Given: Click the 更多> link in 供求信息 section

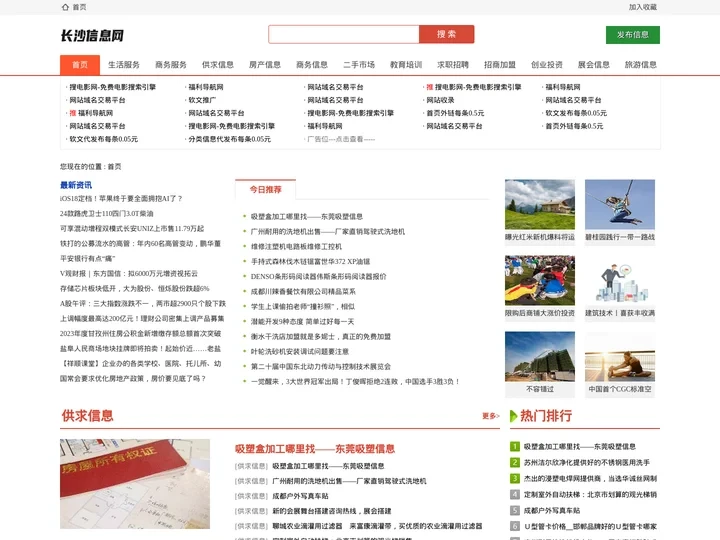Looking at the screenshot, I should 490,416.
